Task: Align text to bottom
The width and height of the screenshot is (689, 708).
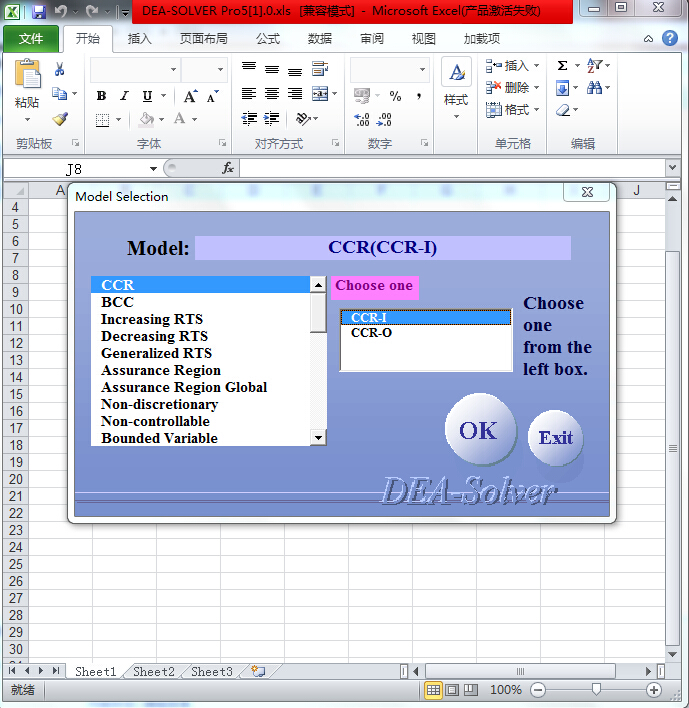Action: 295,70
